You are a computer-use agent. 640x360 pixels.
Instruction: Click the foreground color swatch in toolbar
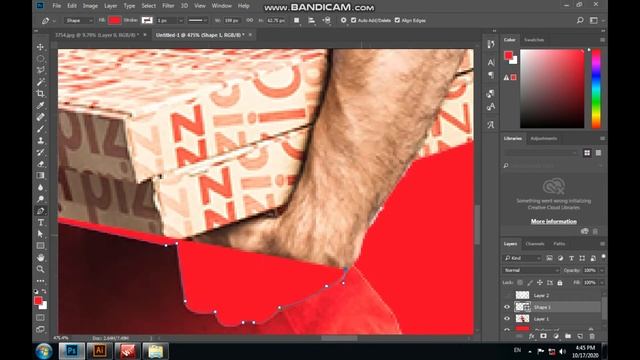click(x=38, y=301)
